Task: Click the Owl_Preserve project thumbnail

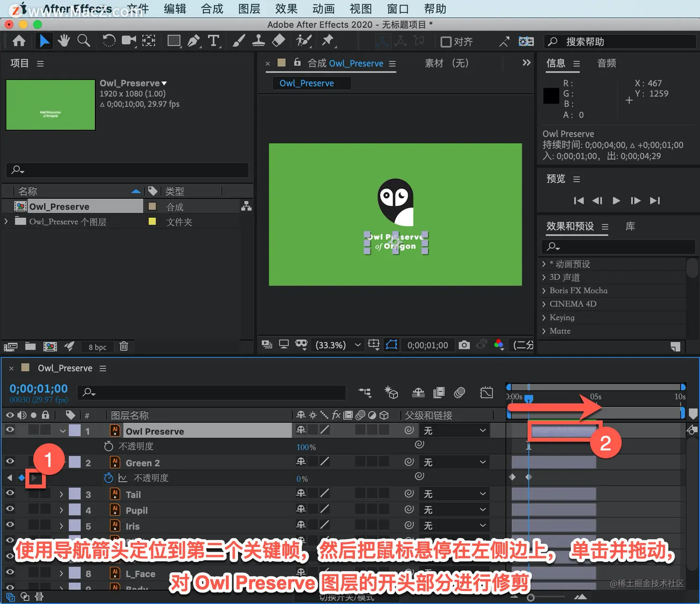Action: tap(50, 105)
